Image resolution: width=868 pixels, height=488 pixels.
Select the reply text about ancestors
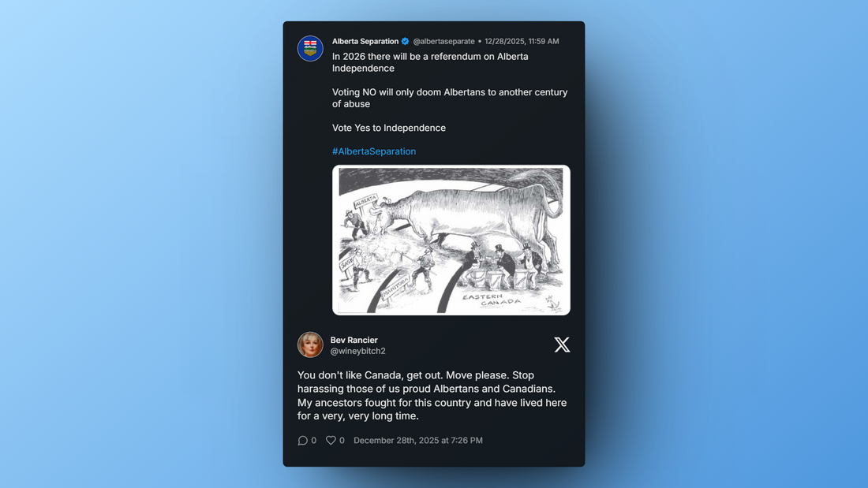432,396
